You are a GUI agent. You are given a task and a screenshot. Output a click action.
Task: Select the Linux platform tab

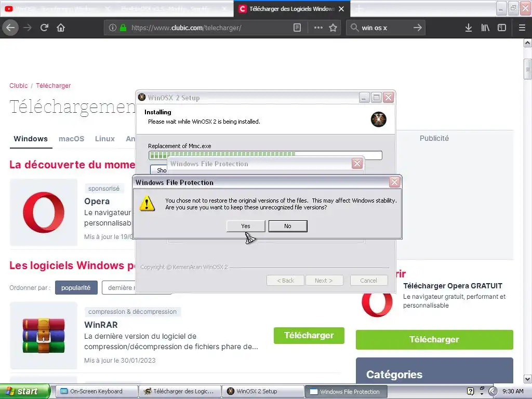click(105, 139)
